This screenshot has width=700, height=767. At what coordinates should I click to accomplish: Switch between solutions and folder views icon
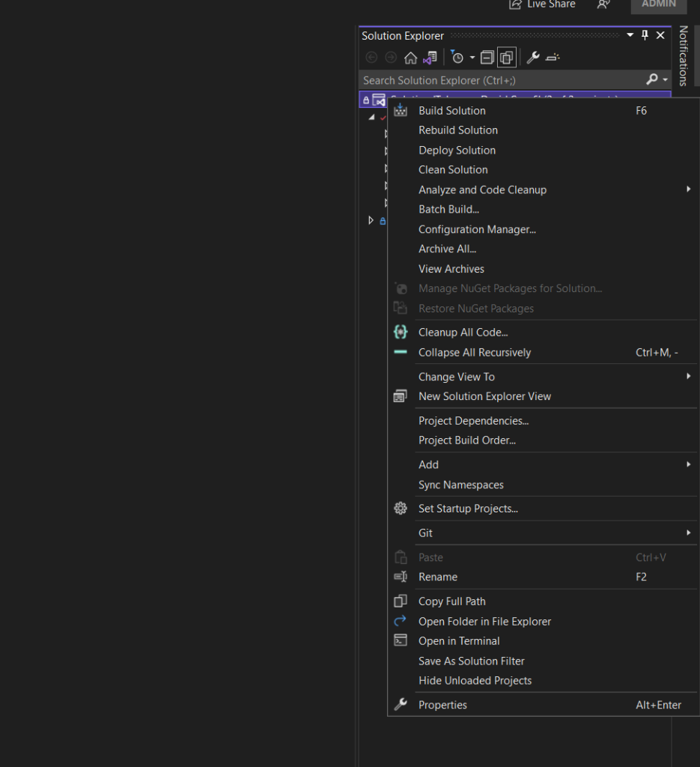tap(430, 58)
